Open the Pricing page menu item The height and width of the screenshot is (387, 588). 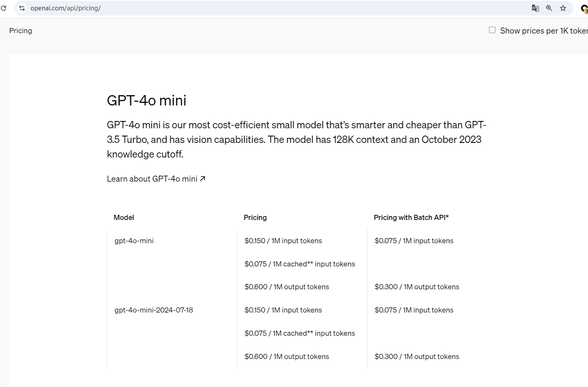tap(21, 31)
